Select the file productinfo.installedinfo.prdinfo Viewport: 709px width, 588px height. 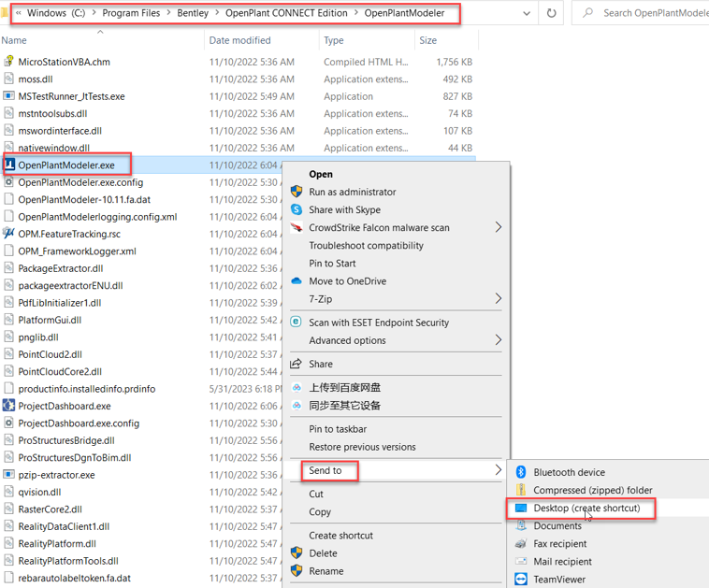86,388
